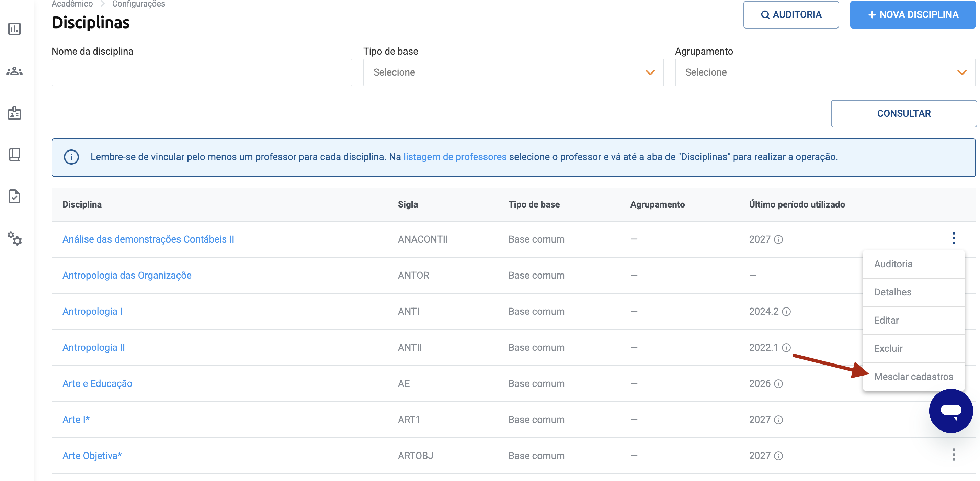980x481 pixels.
Task: Click the CONSULTAR button
Action: [903, 113]
